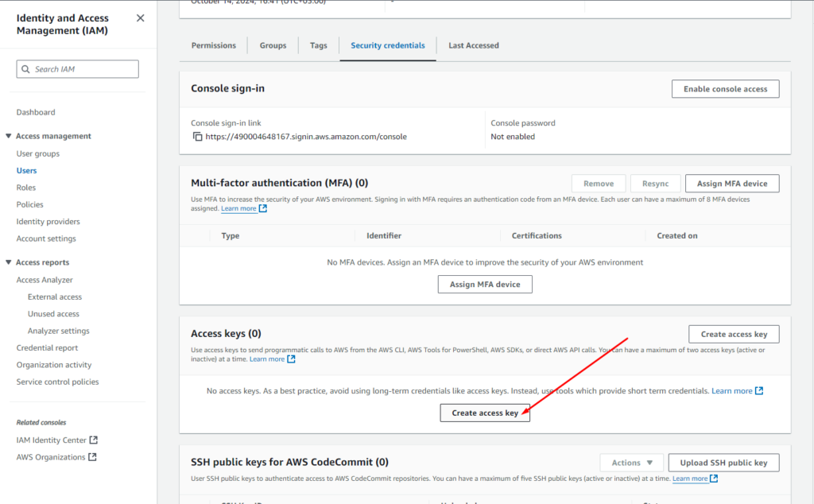This screenshot has width=814, height=504.
Task: Open the Actions dropdown for SSH keys
Action: (x=631, y=463)
